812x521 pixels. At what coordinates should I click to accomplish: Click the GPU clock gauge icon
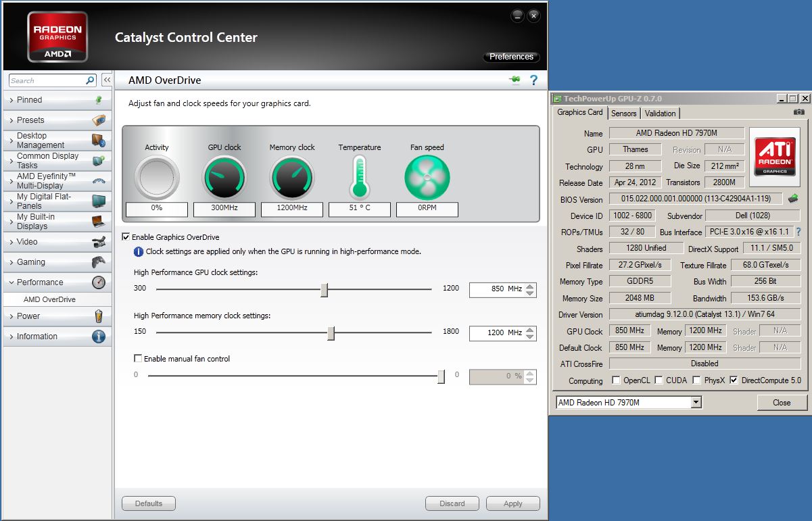pyautogui.click(x=224, y=178)
